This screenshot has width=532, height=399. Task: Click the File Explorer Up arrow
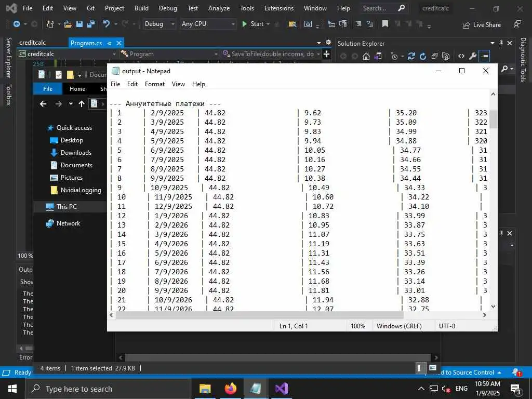point(82,104)
